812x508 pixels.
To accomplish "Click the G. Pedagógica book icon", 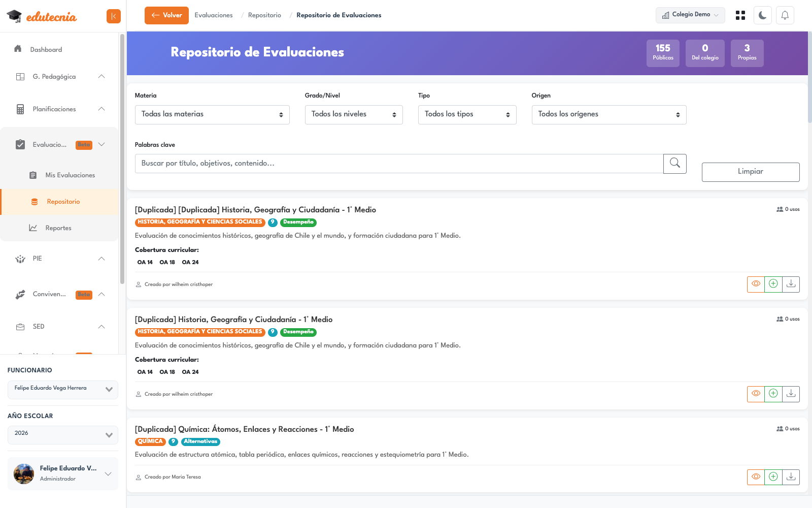I will pos(20,77).
